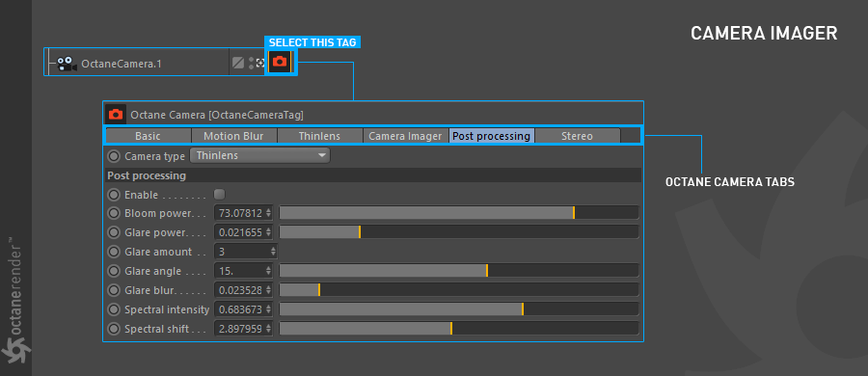Screen dimensions: 868x376
Task: Select the OctaneCamera.1 object name
Action: [122, 64]
